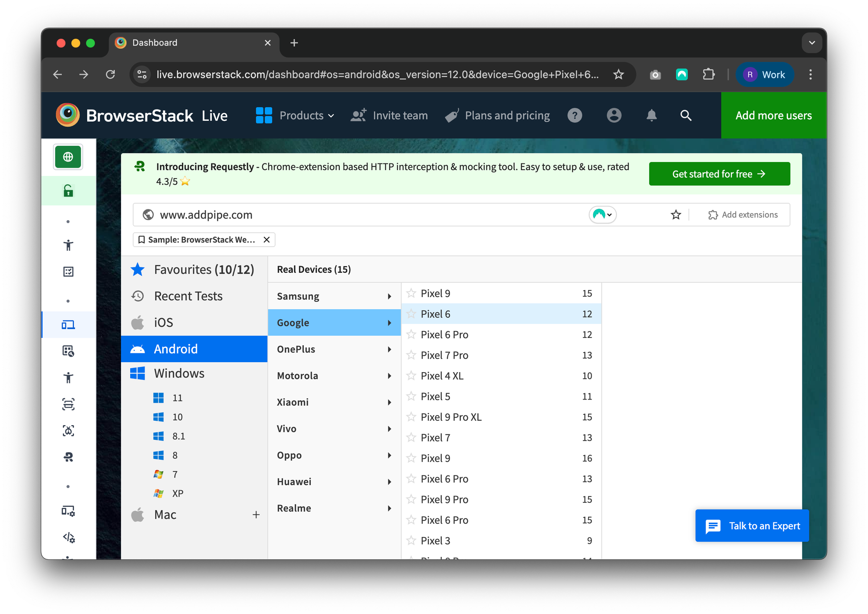
Task: Select the globe Live product icon
Action: pos(68,157)
